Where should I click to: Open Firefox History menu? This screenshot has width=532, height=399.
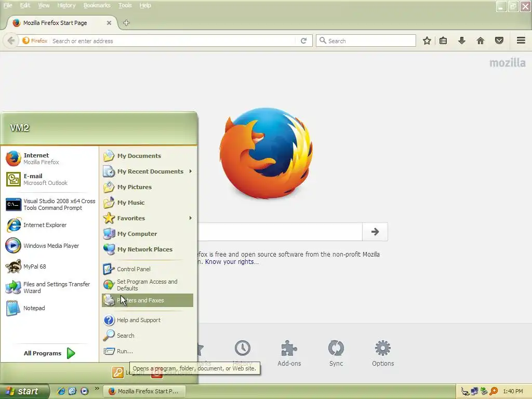tap(66, 5)
